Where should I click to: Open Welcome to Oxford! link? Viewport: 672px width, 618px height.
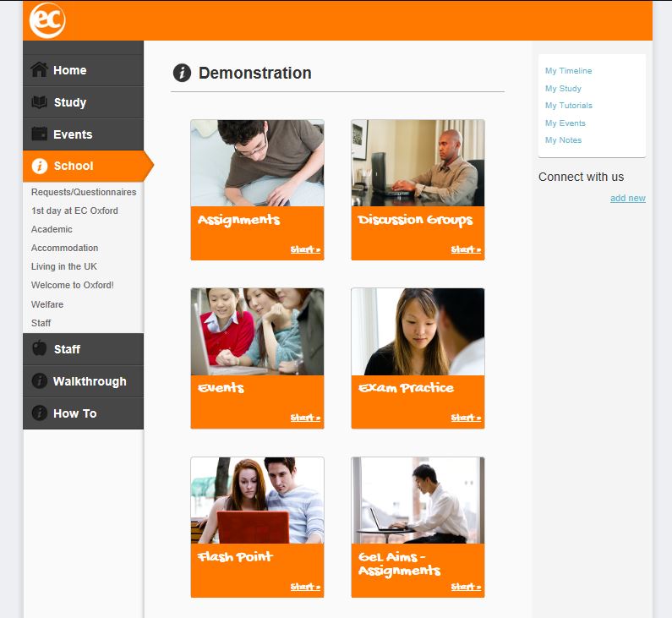click(x=73, y=285)
